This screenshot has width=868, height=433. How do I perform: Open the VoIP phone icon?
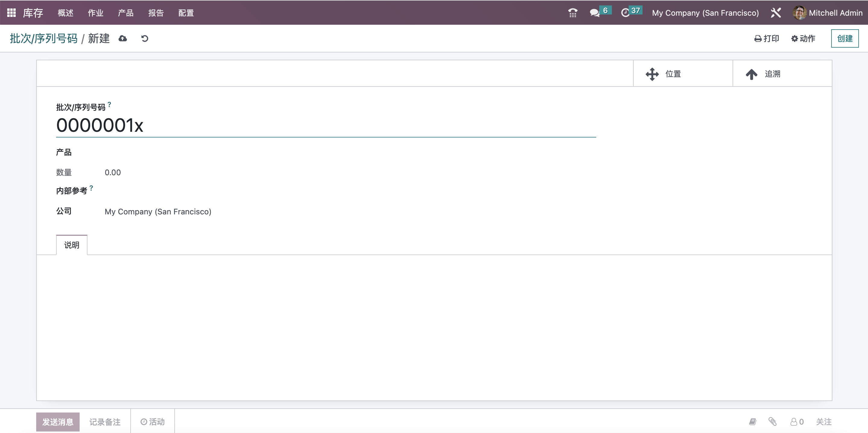coord(572,13)
